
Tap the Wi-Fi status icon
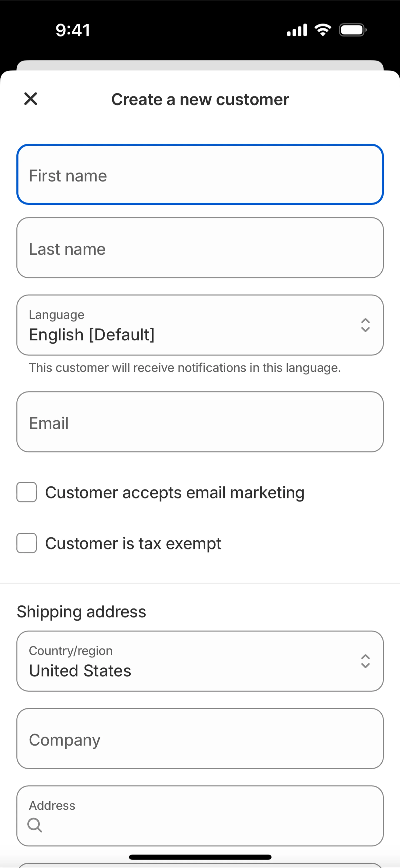click(x=323, y=30)
